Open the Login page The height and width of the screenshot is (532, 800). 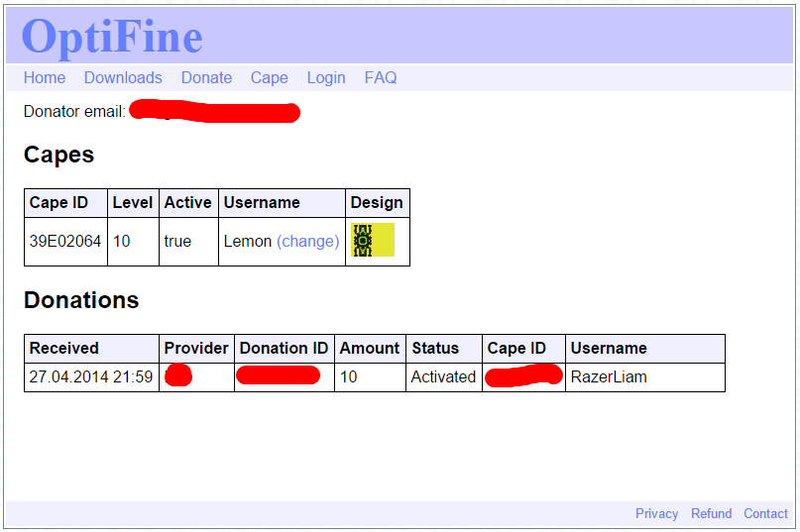click(x=326, y=77)
